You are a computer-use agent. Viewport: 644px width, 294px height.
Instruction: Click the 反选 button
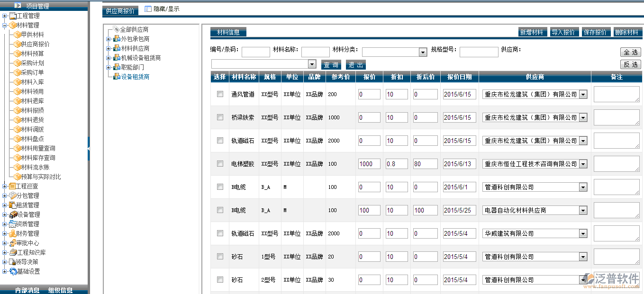click(631, 64)
